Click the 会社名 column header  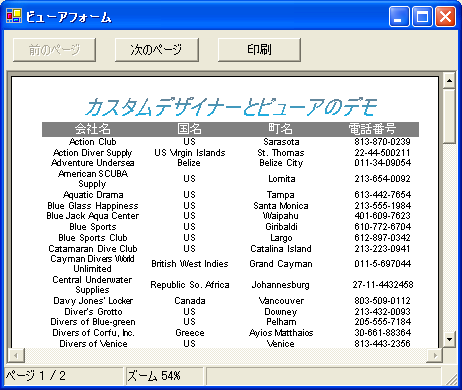93,129
